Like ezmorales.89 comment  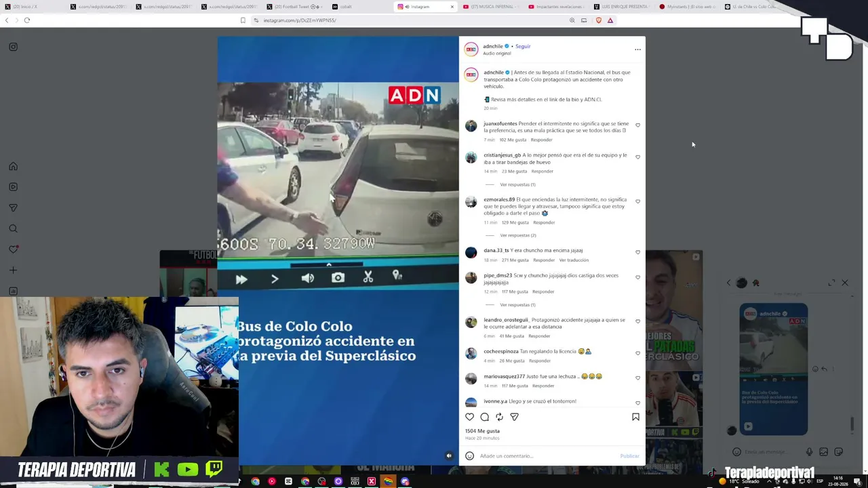coord(637,201)
